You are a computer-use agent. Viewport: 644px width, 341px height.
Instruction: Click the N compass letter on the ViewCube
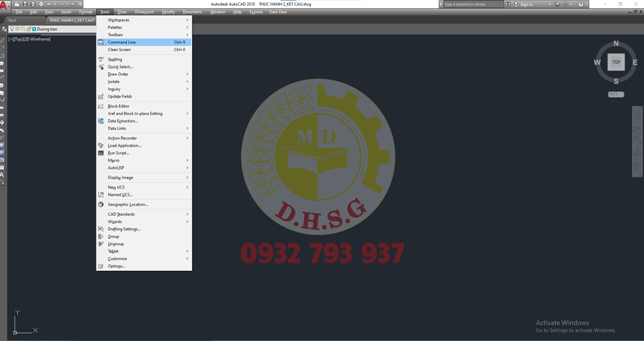[616, 43]
